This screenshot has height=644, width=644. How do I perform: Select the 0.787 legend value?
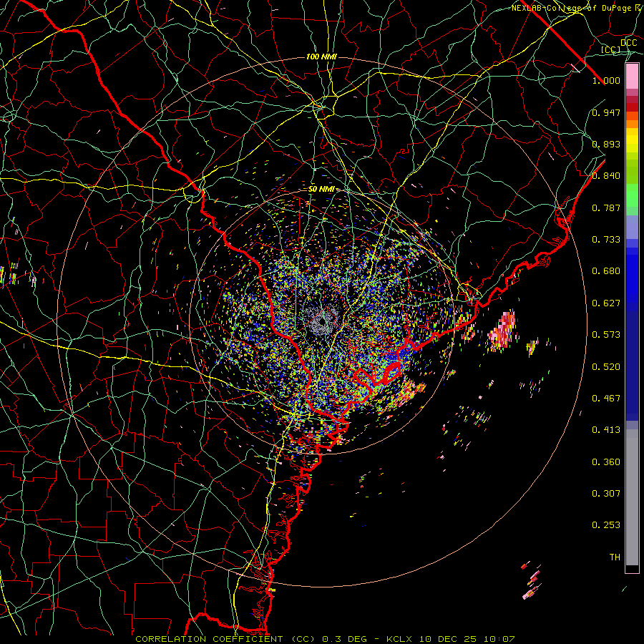[x=606, y=208]
